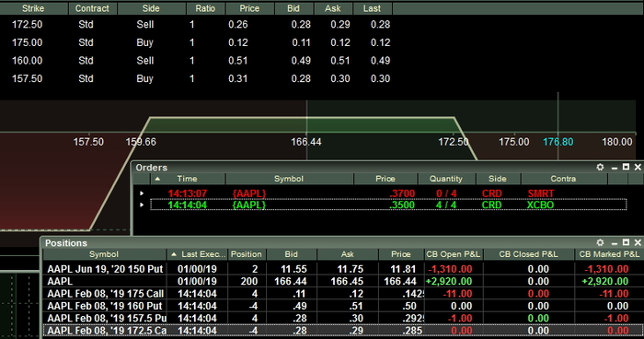Screen dimensions: 644x339
Task: Sort positions by Last Exec column
Action: pos(198,254)
